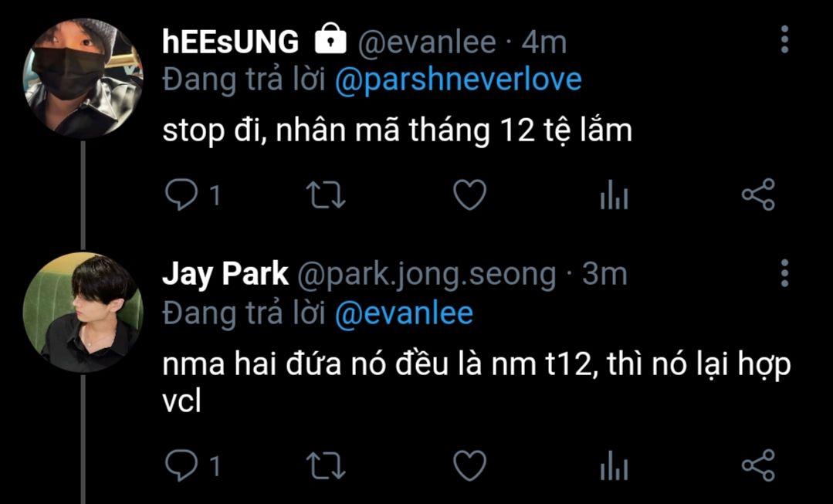Open Jay Park's tweet text starting 'nma hai đứa'

[476, 382]
